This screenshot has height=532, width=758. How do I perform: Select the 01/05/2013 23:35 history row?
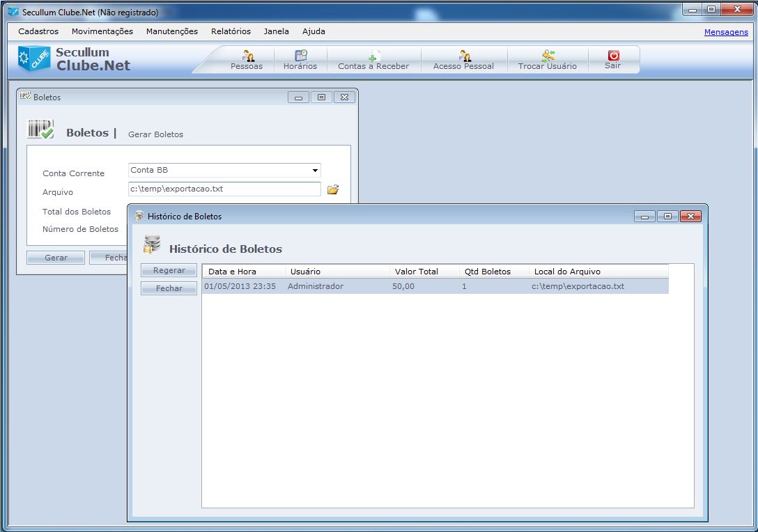435,286
